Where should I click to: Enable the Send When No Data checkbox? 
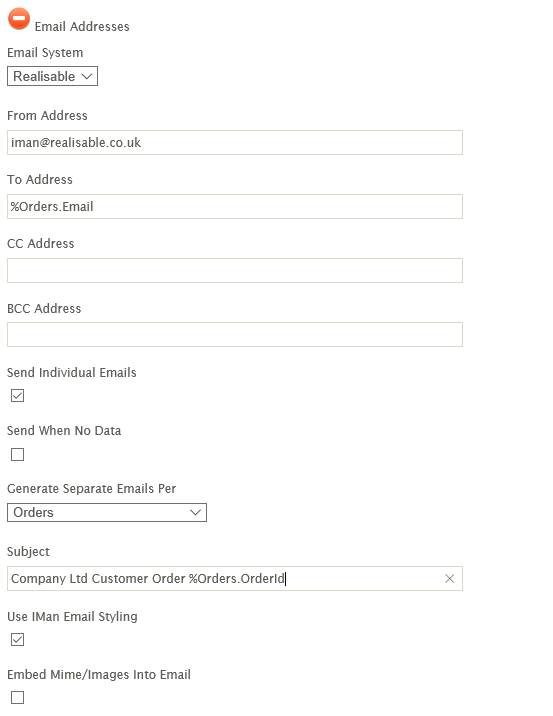click(x=17, y=454)
